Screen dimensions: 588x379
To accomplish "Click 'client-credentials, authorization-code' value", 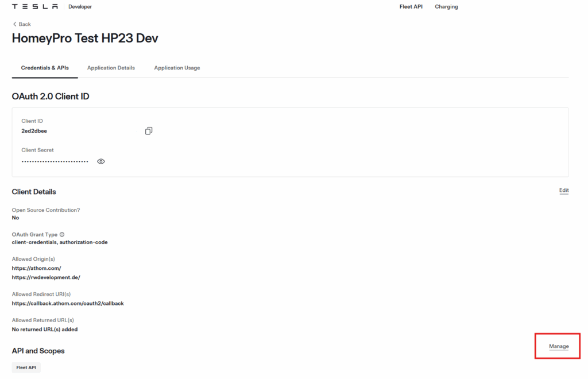I will [60, 242].
